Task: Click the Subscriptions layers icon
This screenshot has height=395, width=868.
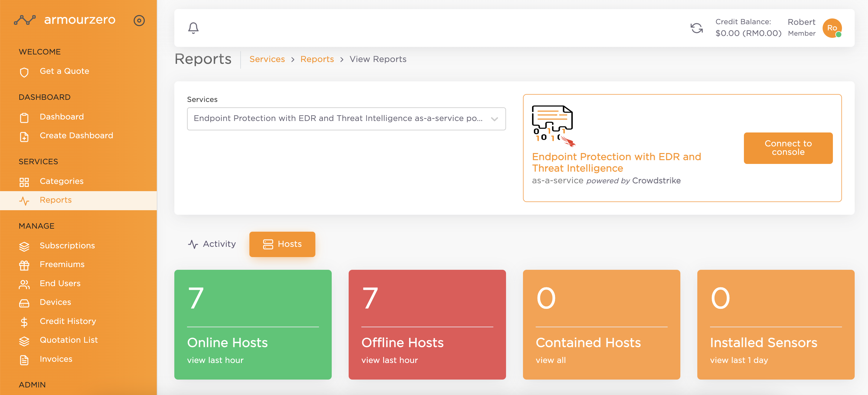Action: tap(24, 246)
